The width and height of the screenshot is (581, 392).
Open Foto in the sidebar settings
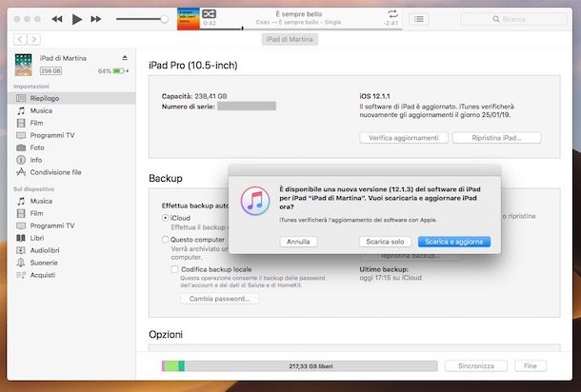[x=36, y=147]
